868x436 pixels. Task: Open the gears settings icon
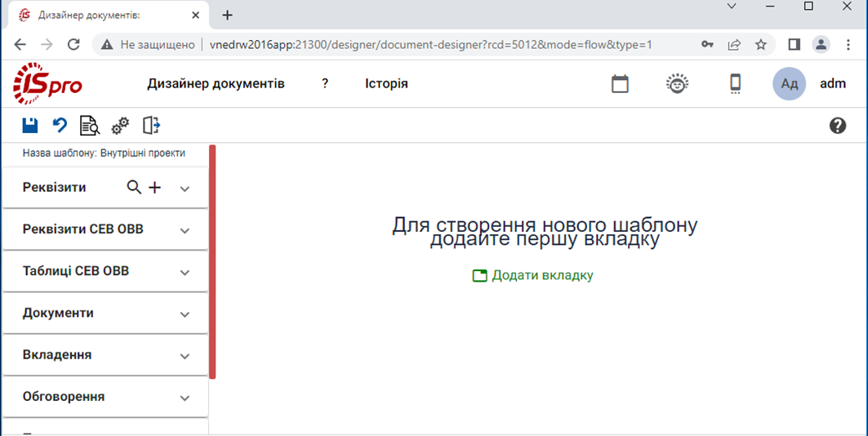(120, 126)
